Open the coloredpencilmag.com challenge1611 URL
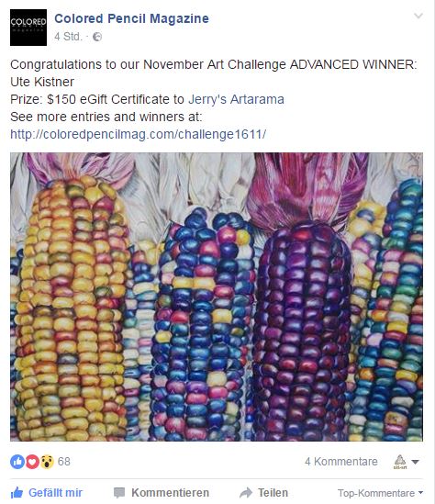Viewport: 435px width, 504px height. coord(139,134)
